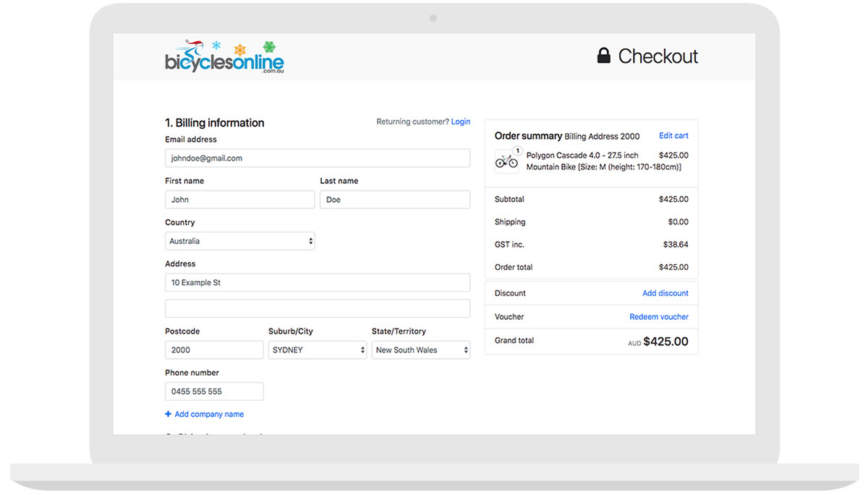The image size is (868, 495).
Task: Click the bicyclesonline logo
Action: click(224, 58)
